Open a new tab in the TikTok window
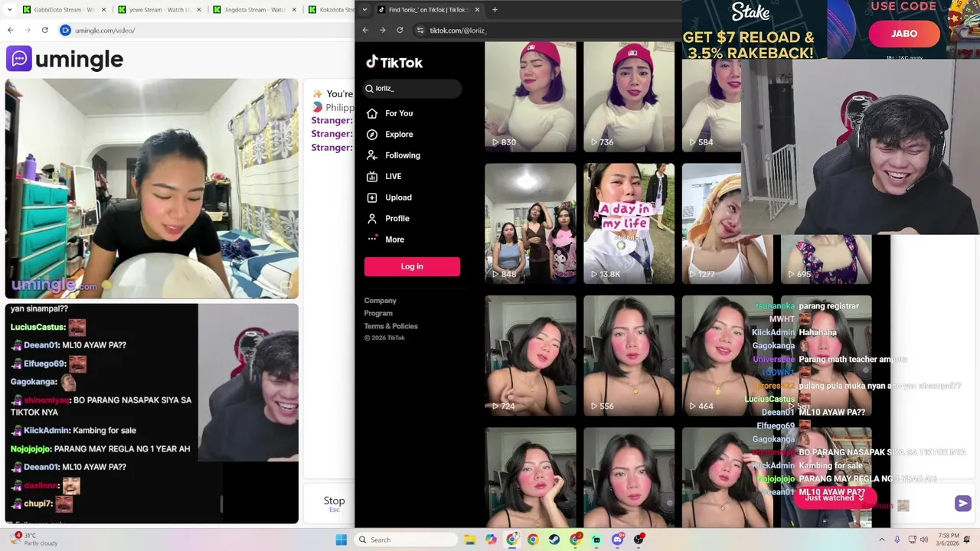 [495, 10]
